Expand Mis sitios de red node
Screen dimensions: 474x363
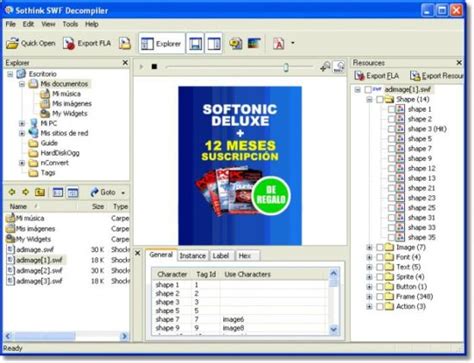[x=22, y=133]
